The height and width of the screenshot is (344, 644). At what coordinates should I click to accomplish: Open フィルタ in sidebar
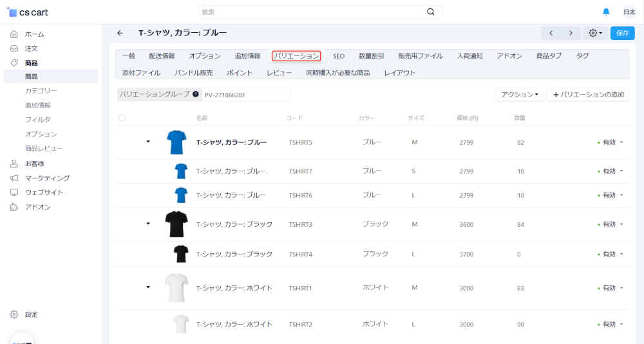tap(37, 120)
